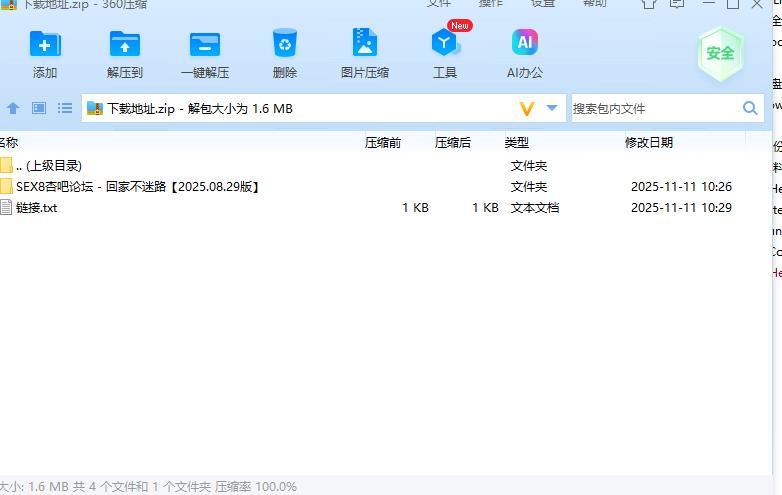782x495 pixels.
Task: Click the yellow V icon in address bar
Action: click(527, 108)
